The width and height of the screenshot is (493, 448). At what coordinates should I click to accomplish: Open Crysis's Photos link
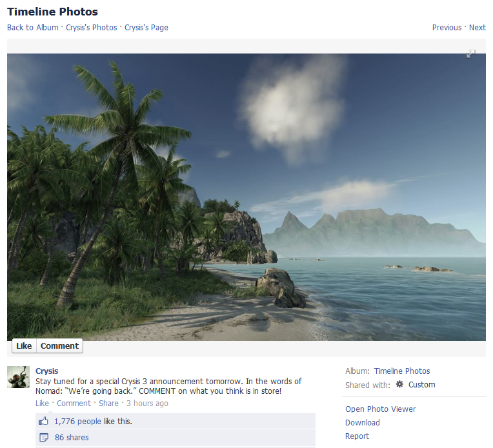point(92,28)
